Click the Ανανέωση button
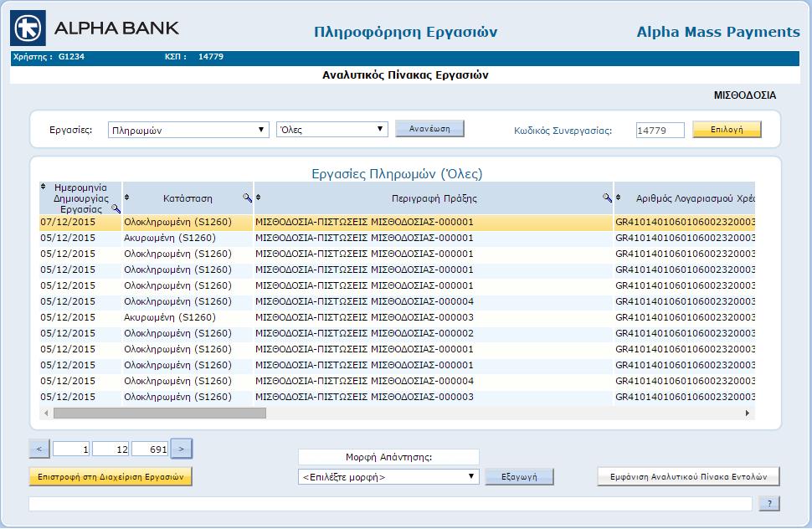 (x=429, y=129)
